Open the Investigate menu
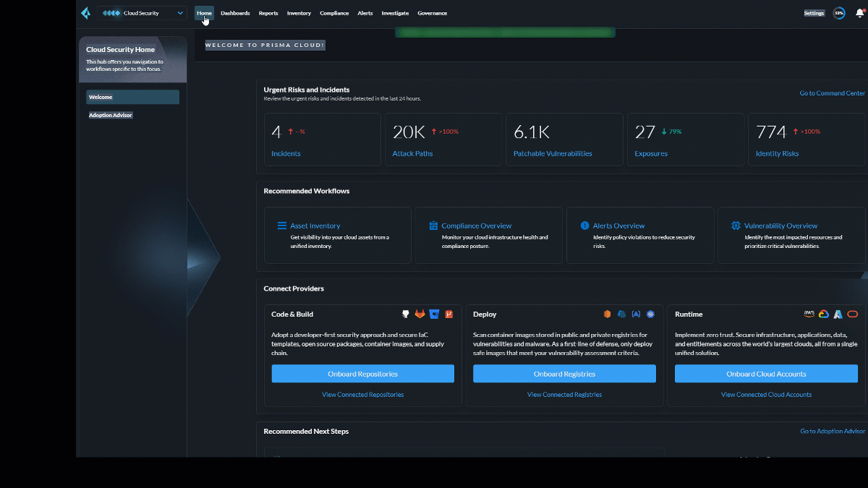 point(395,13)
